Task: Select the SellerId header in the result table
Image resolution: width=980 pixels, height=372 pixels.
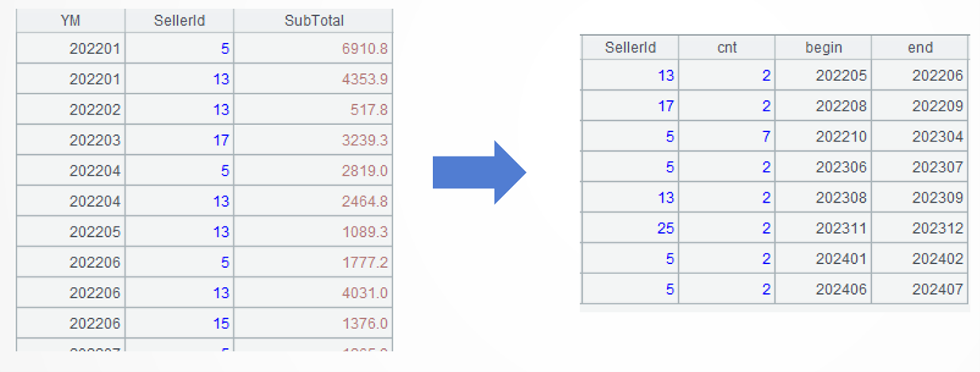Action: tap(631, 47)
